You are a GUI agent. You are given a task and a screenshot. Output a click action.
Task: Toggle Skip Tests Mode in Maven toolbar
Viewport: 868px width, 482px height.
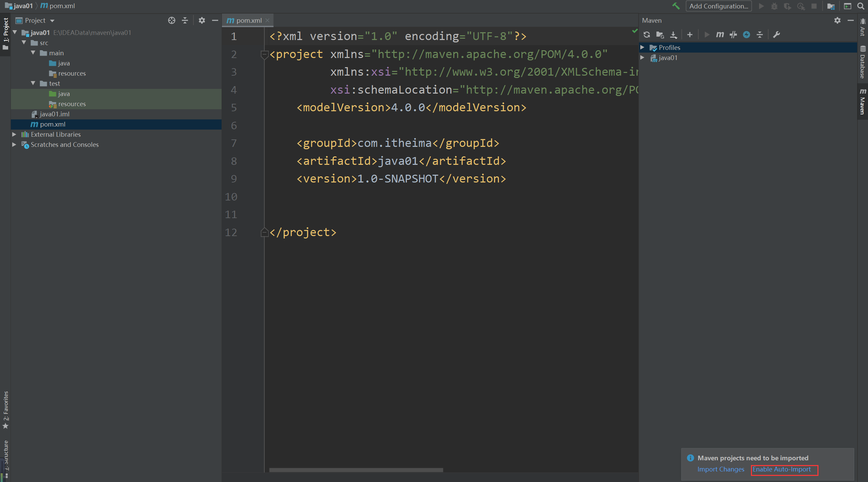(x=747, y=35)
